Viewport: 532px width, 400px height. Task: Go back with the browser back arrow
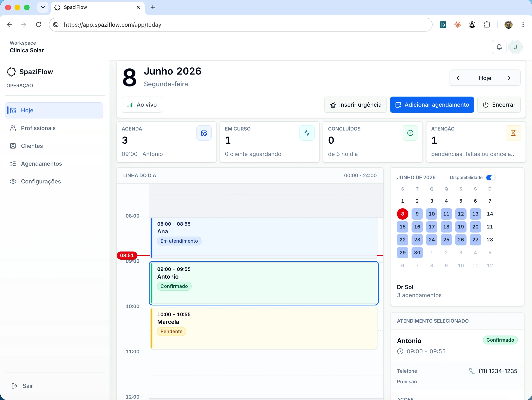(x=9, y=24)
